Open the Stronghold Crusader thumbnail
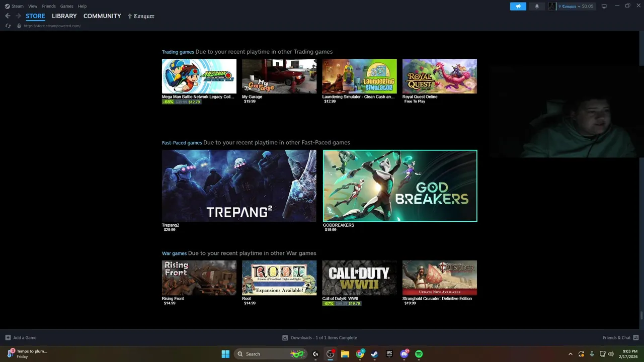 440,278
